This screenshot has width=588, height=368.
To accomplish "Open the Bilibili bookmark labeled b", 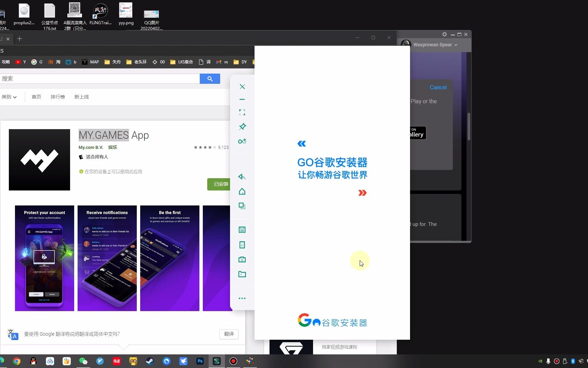I will coord(71,62).
